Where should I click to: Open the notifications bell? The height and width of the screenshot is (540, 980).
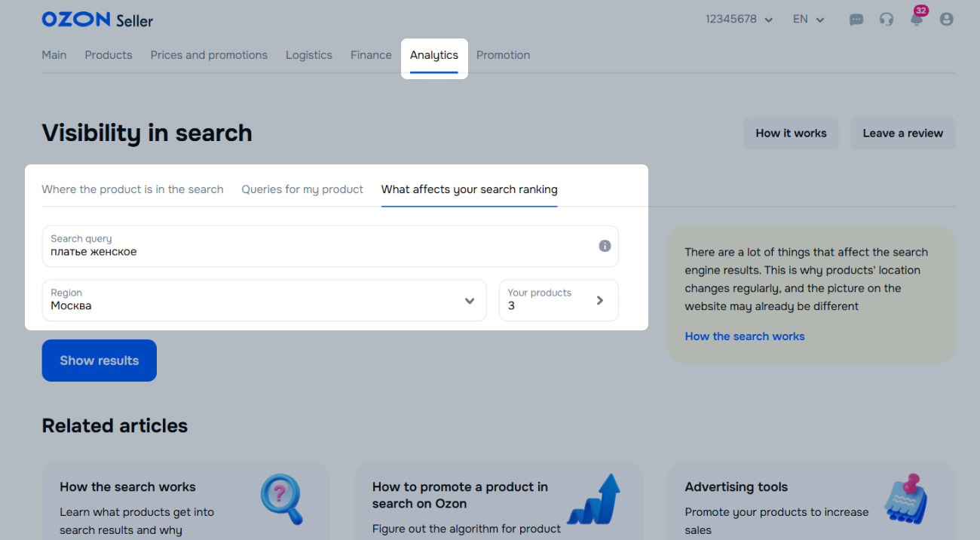point(917,20)
